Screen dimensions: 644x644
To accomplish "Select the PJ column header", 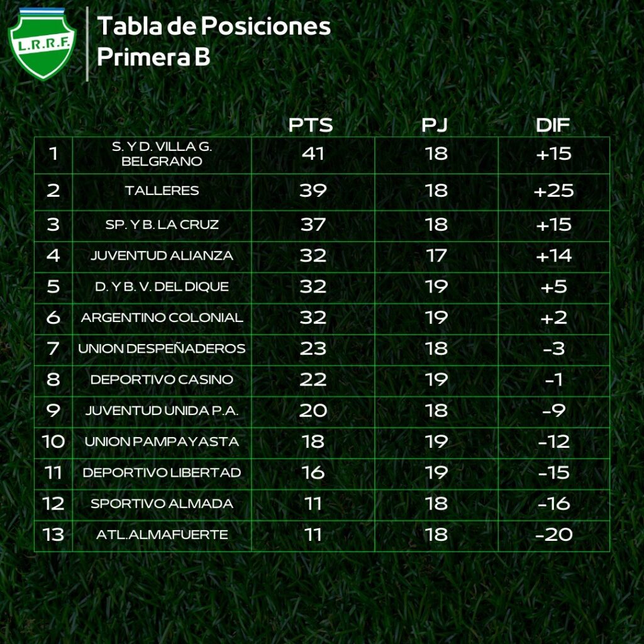I will [435, 125].
